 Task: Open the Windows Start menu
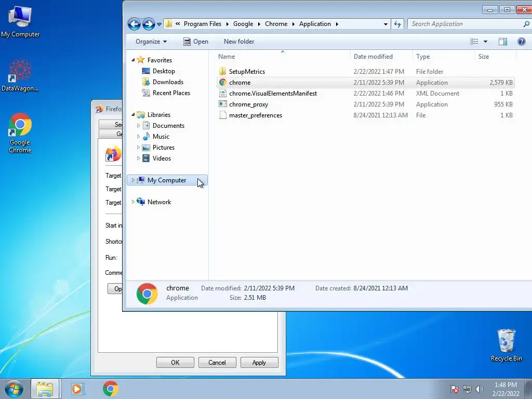pos(14,389)
